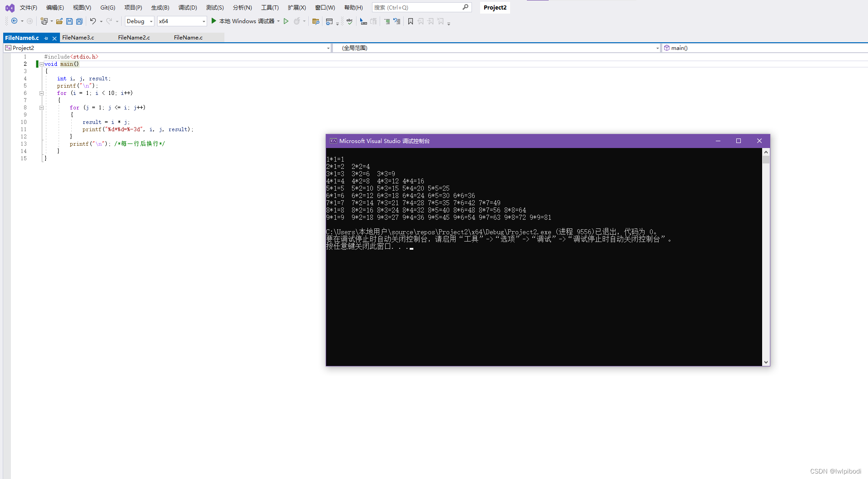
Task: Collapse the inner for loop on line 8
Action: [41, 108]
